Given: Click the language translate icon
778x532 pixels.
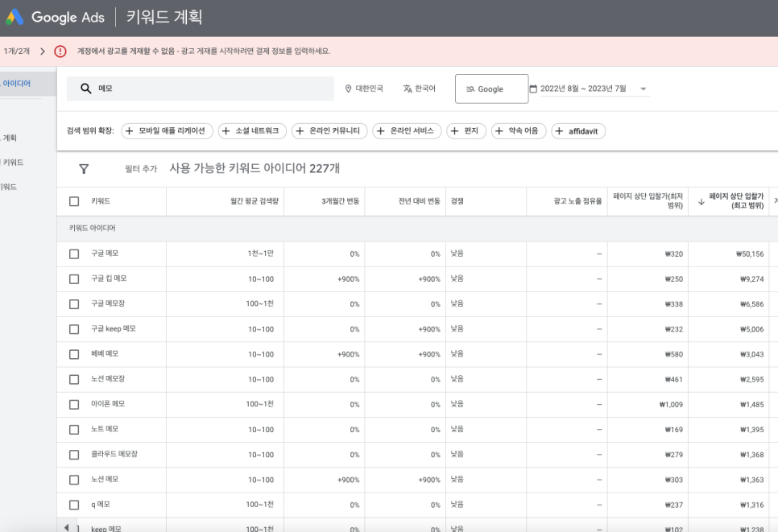Looking at the screenshot, I should pyautogui.click(x=408, y=89).
